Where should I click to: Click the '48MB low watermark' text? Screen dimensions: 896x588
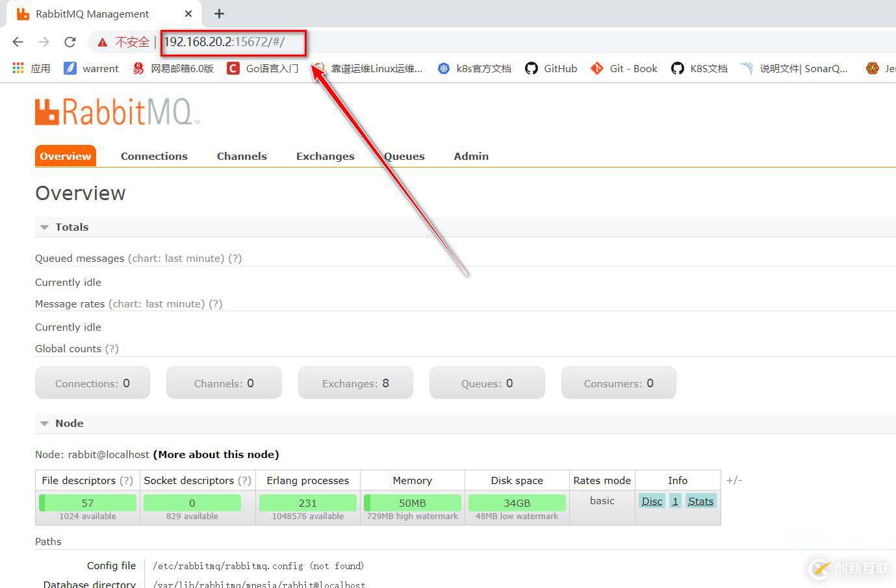[517, 517]
